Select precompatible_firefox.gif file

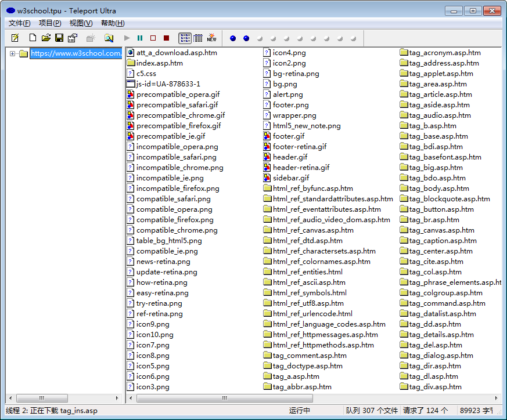[178, 126]
